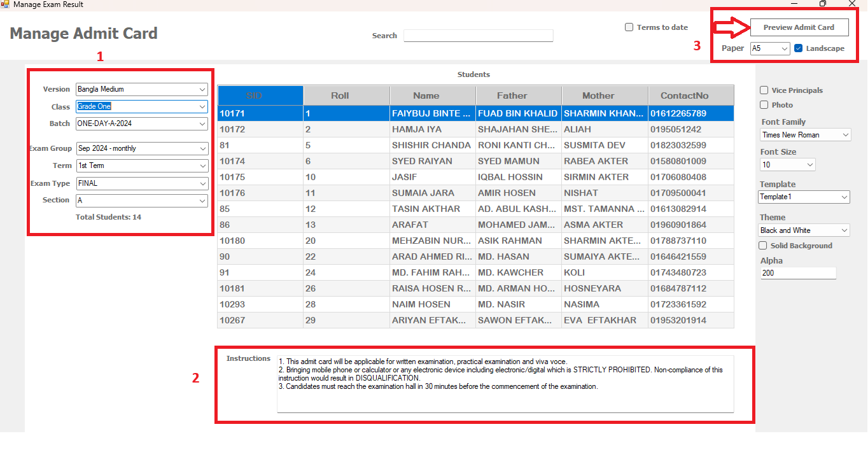
Task: Click the Search input field
Action: pos(479,36)
